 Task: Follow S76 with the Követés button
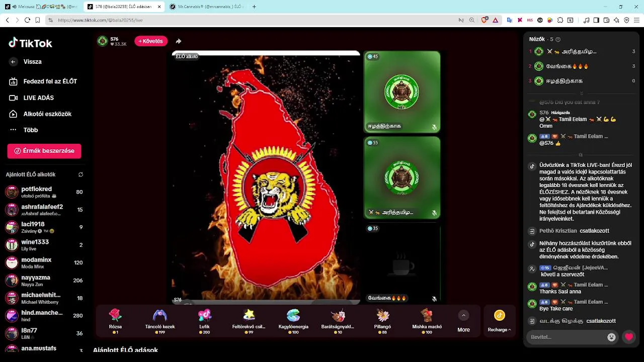pos(151,41)
